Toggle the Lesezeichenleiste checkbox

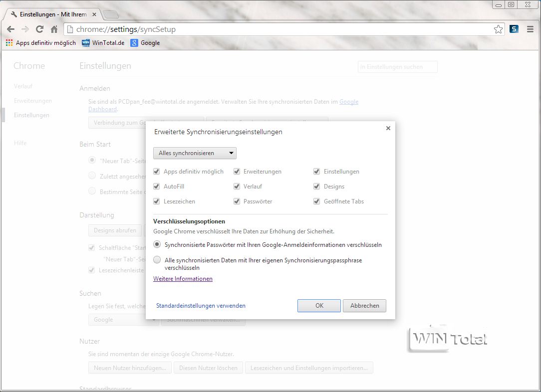(x=92, y=270)
